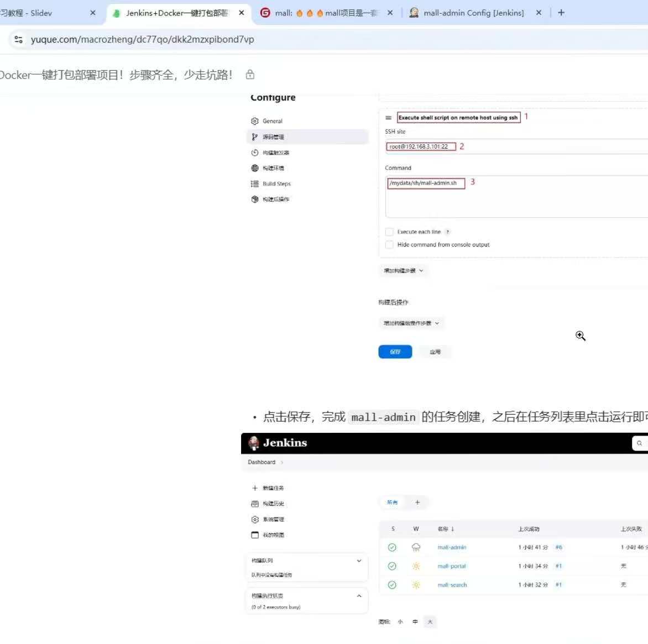
Task: Click the 构建历史 history icon
Action: point(254,504)
